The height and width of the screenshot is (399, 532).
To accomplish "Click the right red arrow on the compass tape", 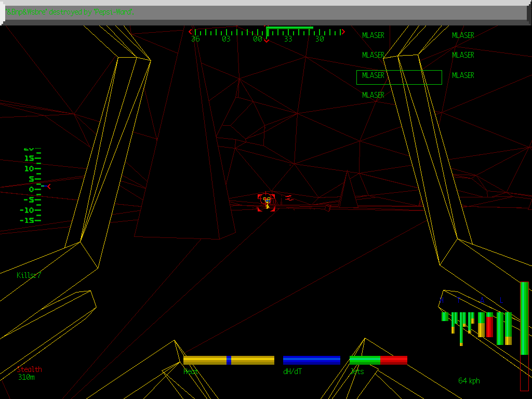I will click(343, 31).
